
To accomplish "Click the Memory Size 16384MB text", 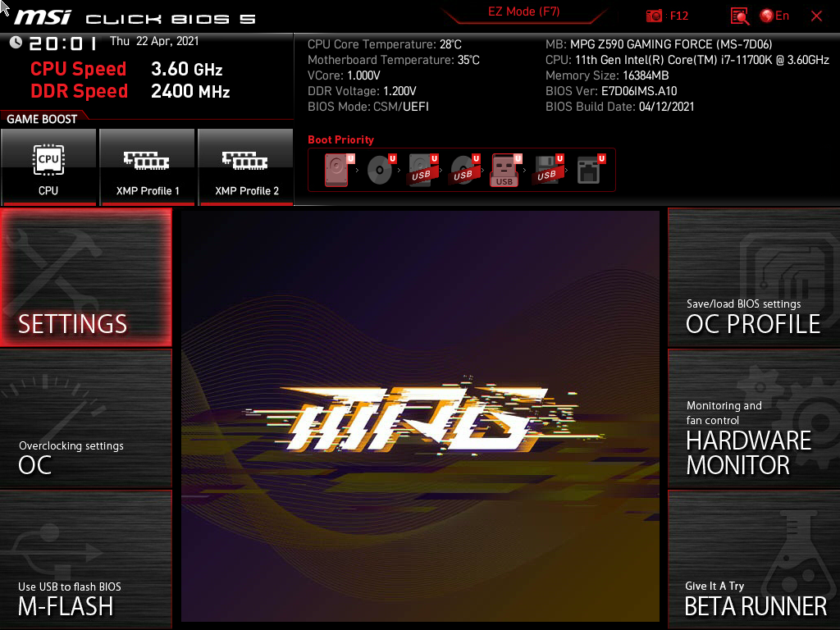I will 607,75.
